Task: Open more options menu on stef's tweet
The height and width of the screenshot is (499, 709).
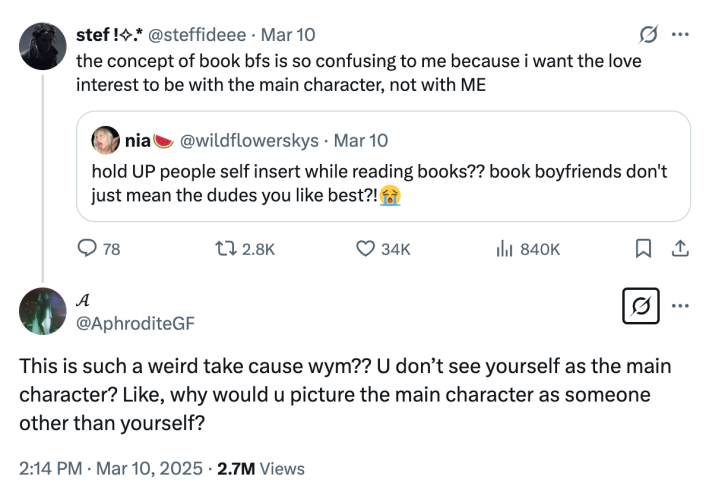Action: click(x=681, y=35)
